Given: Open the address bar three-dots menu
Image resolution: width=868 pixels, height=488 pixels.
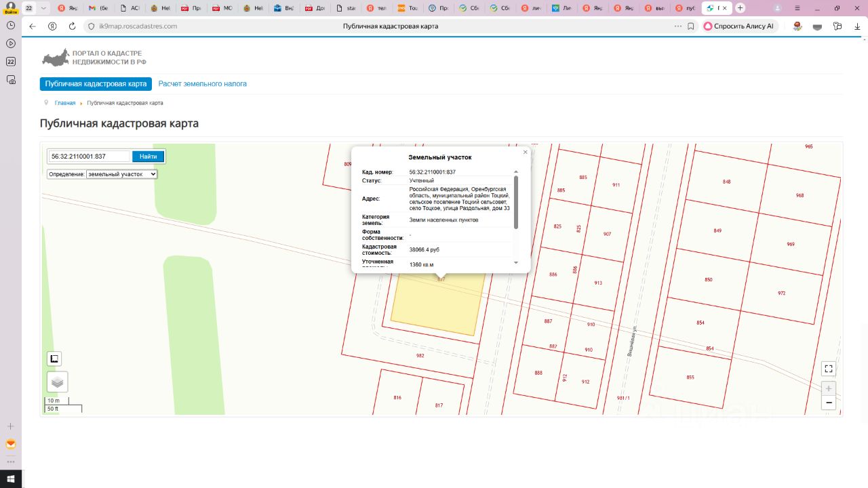Looking at the screenshot, I should pyautogui.click(x=677, y=26).
